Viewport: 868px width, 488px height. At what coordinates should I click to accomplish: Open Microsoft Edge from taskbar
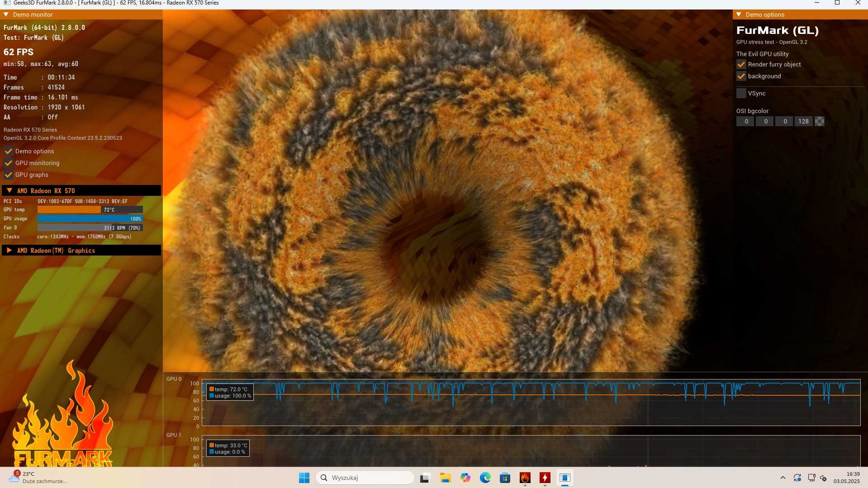pyautogui.click(x=485, y=478)
